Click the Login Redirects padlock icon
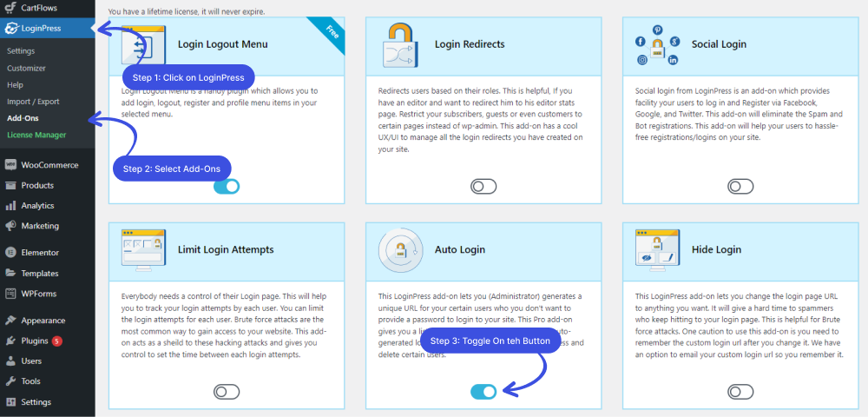 point(401,45)
